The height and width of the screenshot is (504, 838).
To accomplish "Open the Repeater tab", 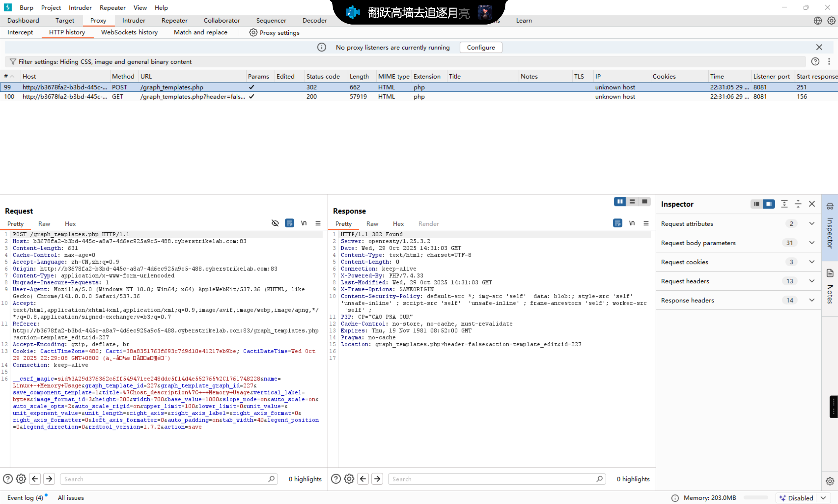I will pos(174,20).
